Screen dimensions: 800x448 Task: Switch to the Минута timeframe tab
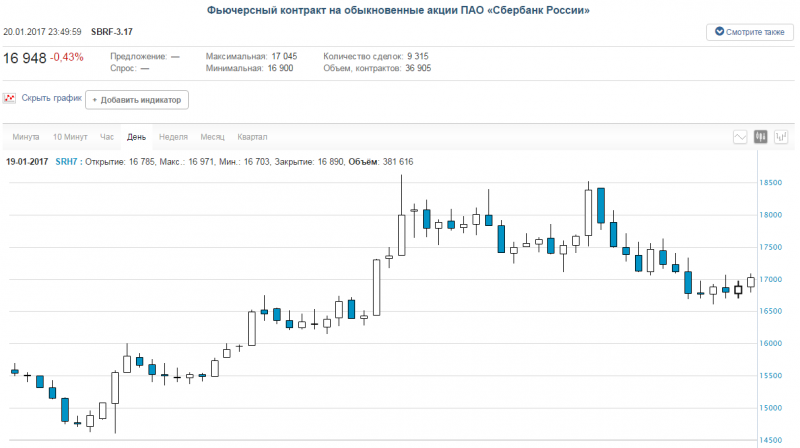click(25, 137)
